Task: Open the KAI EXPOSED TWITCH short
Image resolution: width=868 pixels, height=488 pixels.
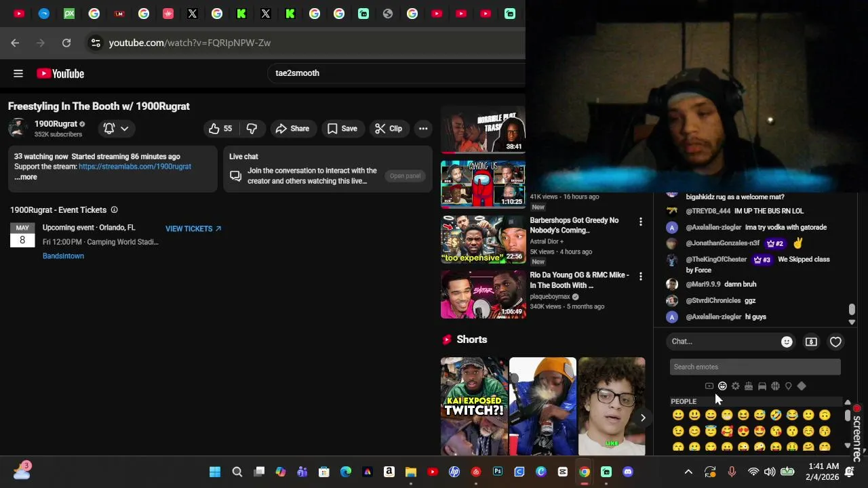Action: coord(474,407)
